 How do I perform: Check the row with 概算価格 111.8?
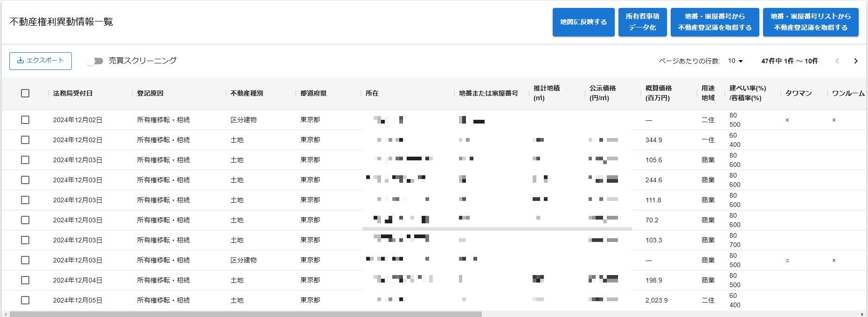click(25, 200)
